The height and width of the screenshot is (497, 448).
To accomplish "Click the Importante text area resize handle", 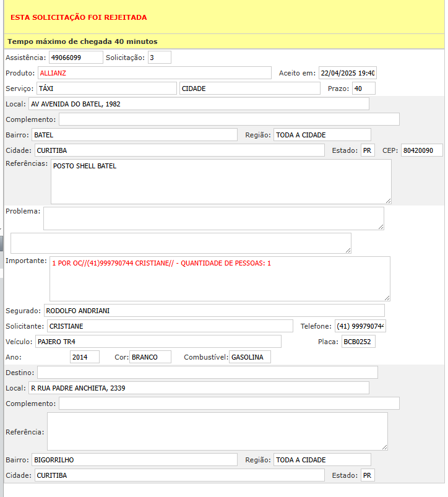I will tap(387, 298).
